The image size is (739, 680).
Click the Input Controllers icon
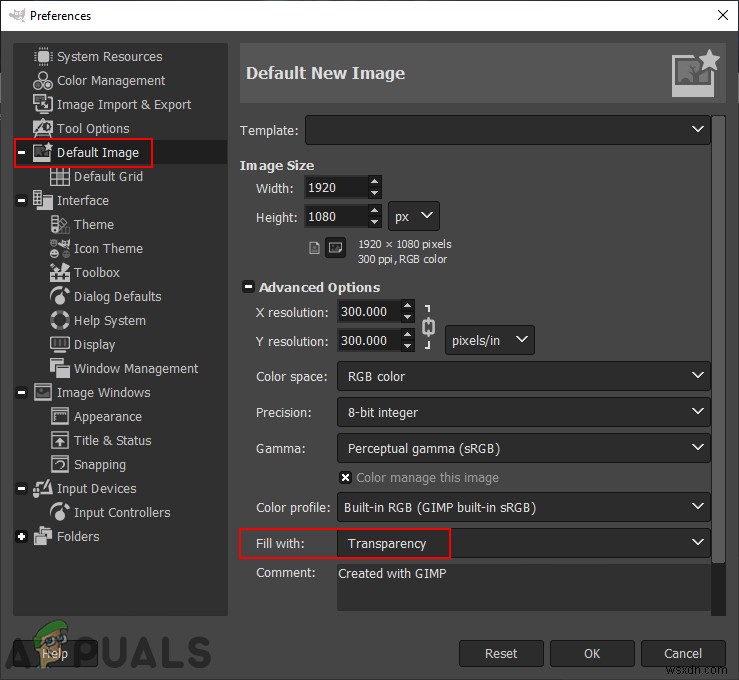point(60,512)
